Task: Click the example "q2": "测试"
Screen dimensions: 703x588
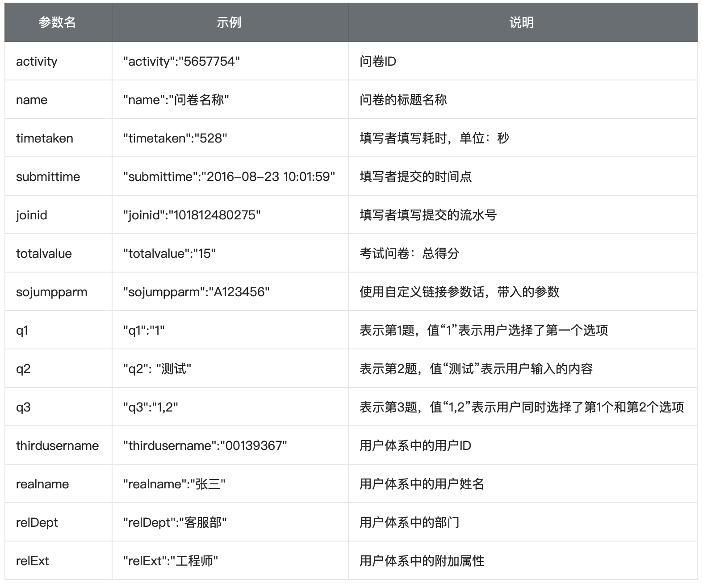Action: pos(157,369)
